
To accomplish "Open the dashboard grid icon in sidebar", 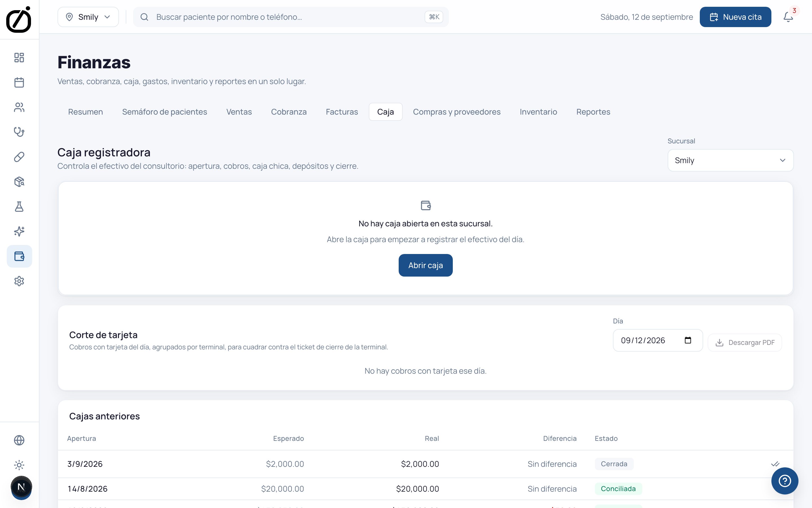I will point(19,58).
